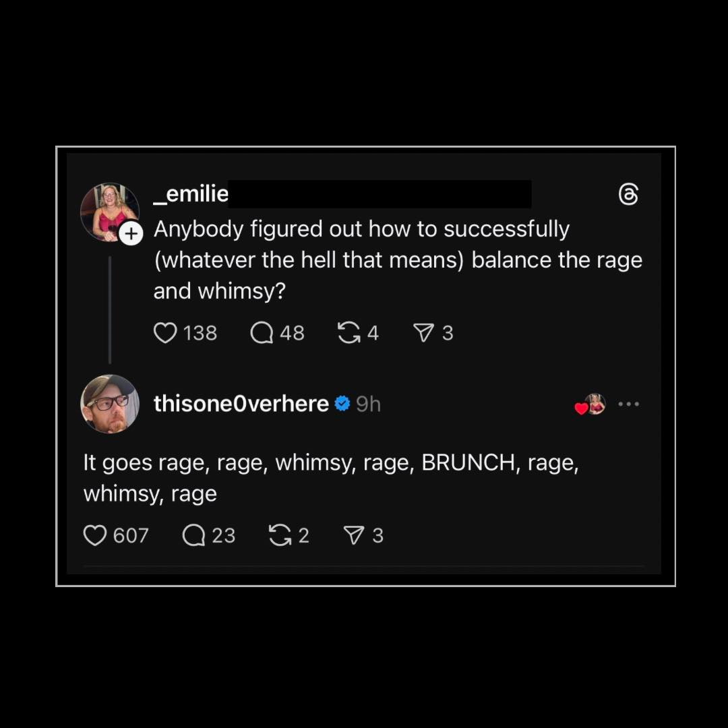Share the reply from thisone0verhere

[353, 535]
